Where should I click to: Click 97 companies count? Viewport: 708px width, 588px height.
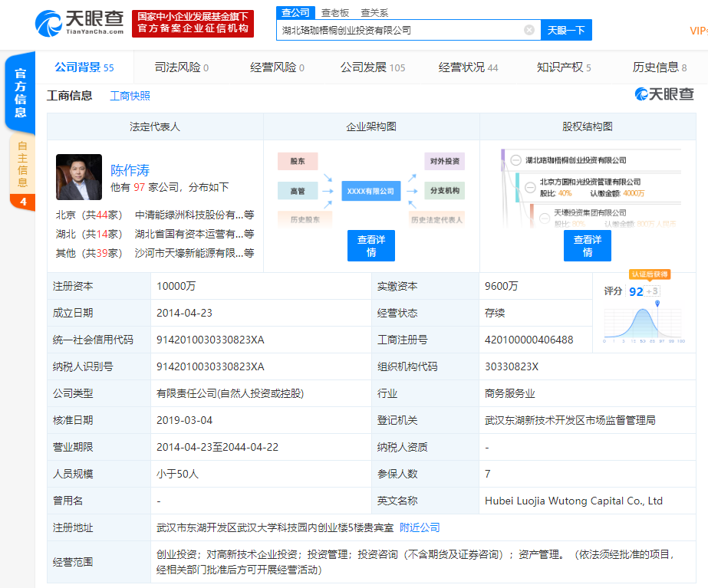[x=139, y=187]
